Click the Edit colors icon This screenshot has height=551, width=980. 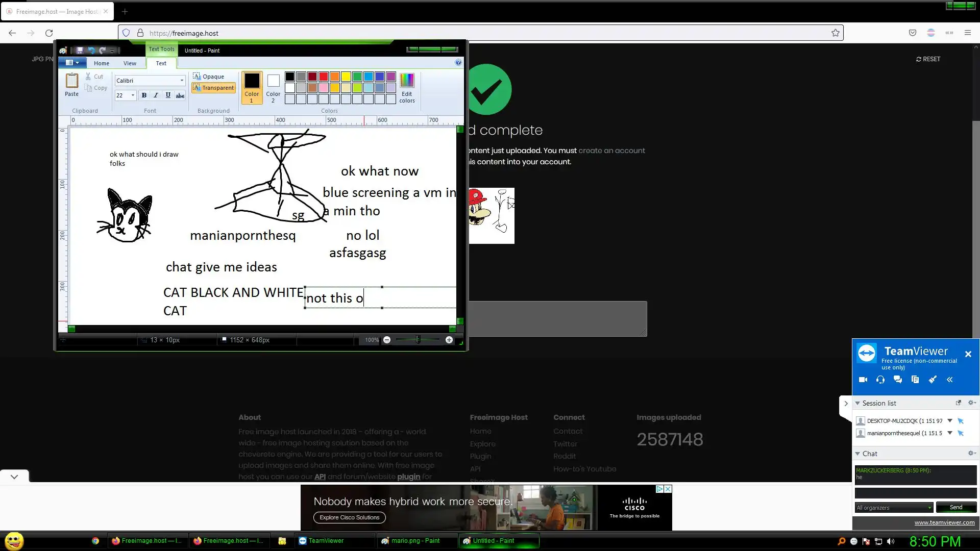(407, 81)
